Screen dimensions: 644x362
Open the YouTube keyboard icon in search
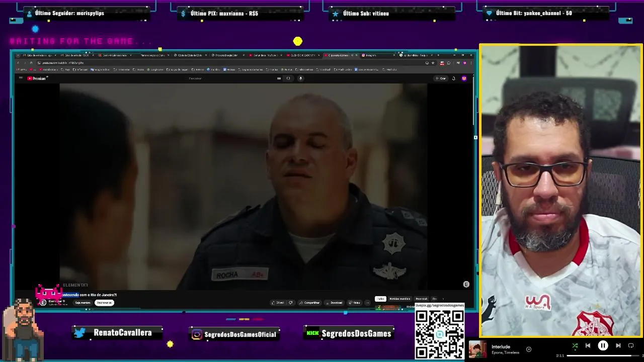279,78
